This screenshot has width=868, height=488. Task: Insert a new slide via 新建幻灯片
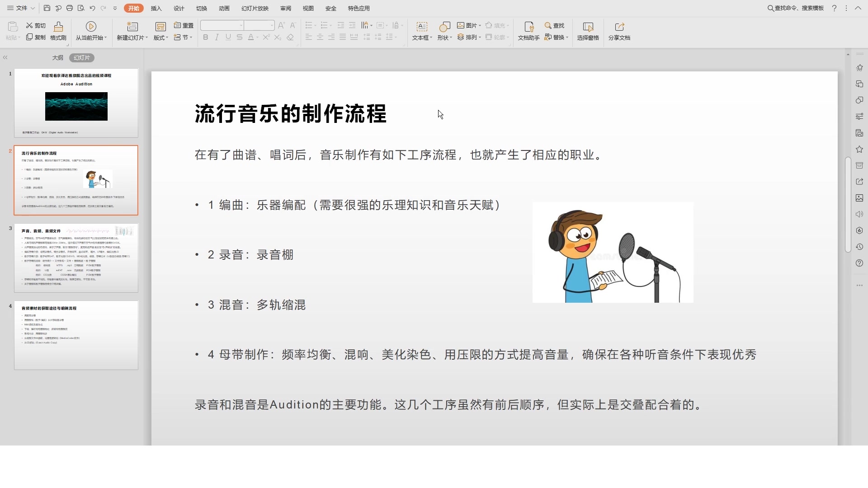pos(132,31)
